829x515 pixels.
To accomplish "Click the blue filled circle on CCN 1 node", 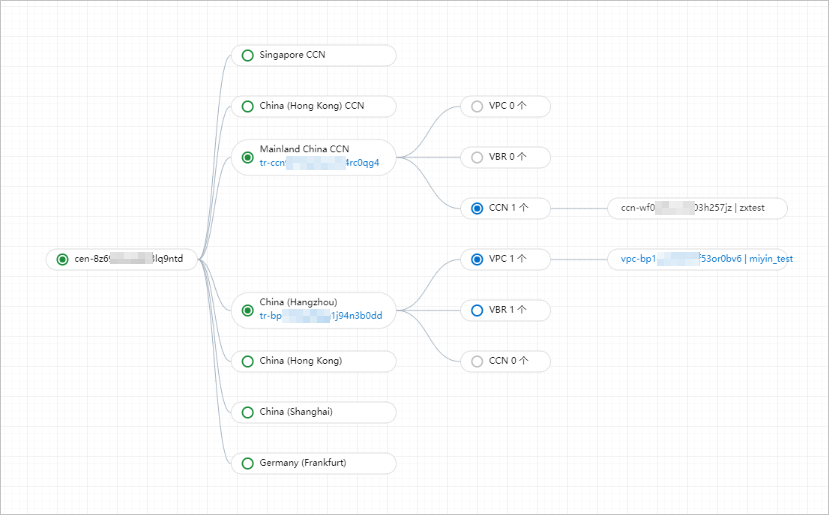I will click(477, 208).
